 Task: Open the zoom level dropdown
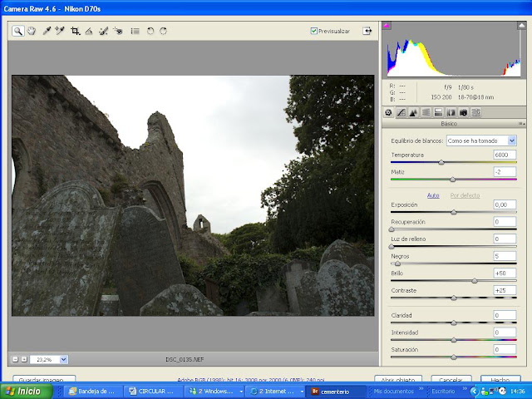(x=64, y=359)
